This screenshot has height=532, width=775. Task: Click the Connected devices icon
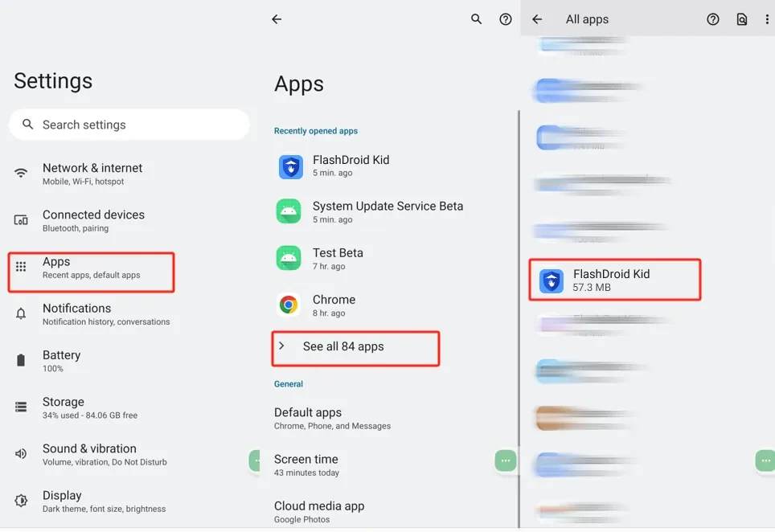(21, 220)
